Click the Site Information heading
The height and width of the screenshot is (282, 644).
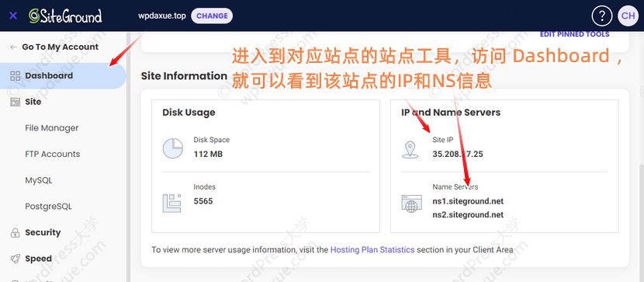tap(184, 76)
